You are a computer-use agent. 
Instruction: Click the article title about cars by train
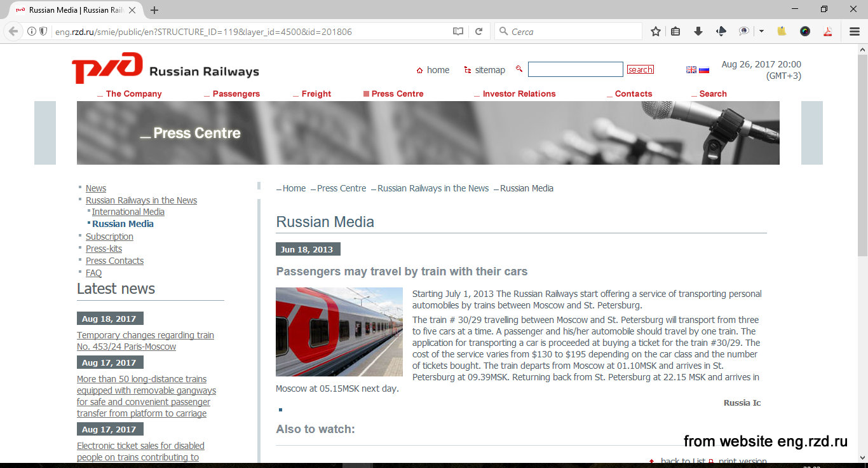click(402, 272)
